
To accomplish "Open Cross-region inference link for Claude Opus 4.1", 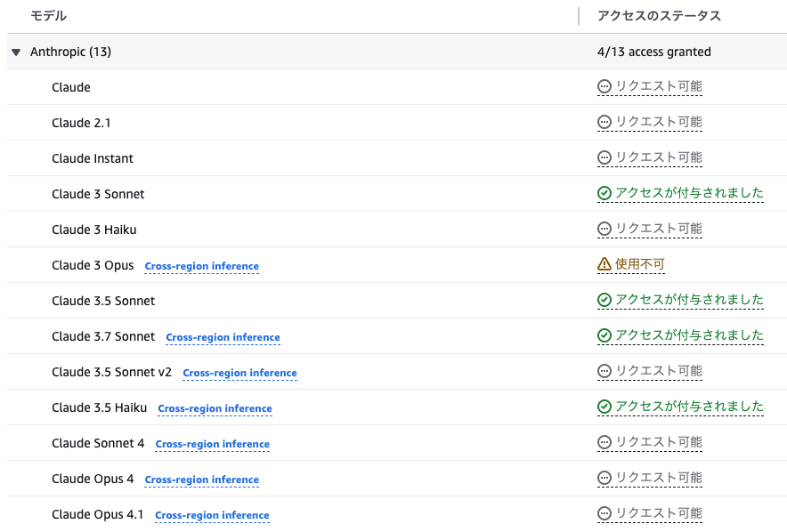I will point(212,515).
